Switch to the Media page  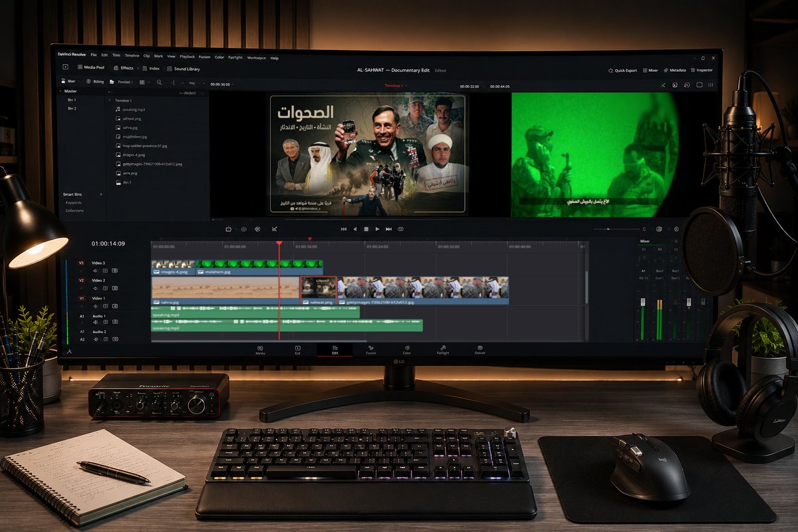point(260,350)
